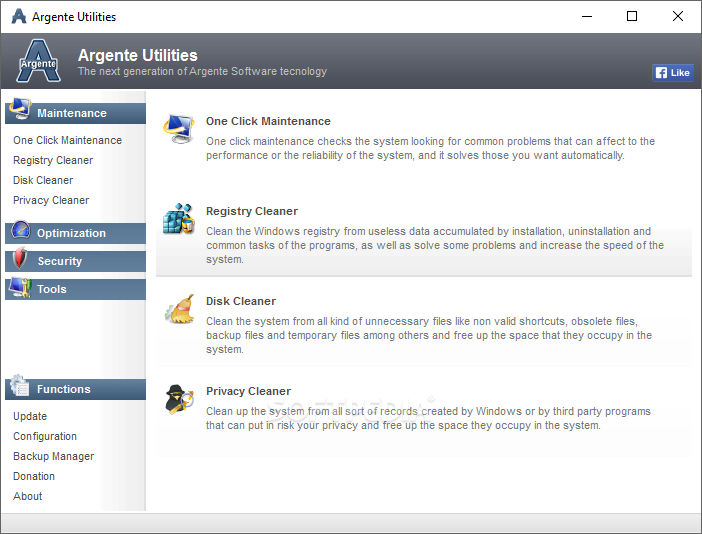Click the Disk Cleaner description text
Viewport: 702px width, 534px height.
point(429,335)
